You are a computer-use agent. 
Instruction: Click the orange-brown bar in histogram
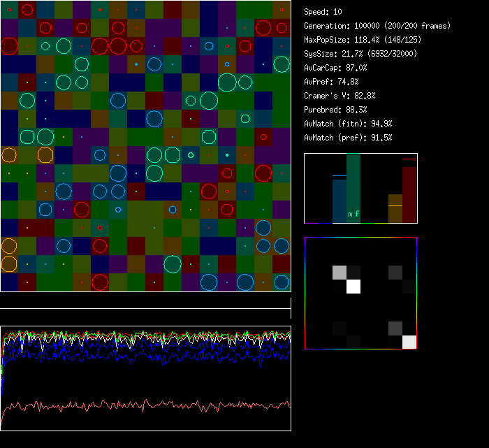click(395, 209)
